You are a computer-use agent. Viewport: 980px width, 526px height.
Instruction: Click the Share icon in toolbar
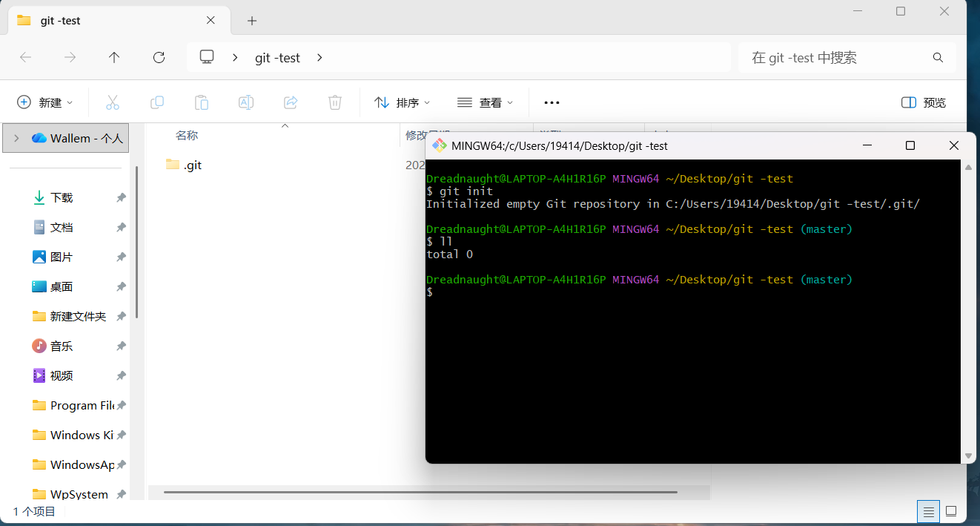click(x=291, y=102)
